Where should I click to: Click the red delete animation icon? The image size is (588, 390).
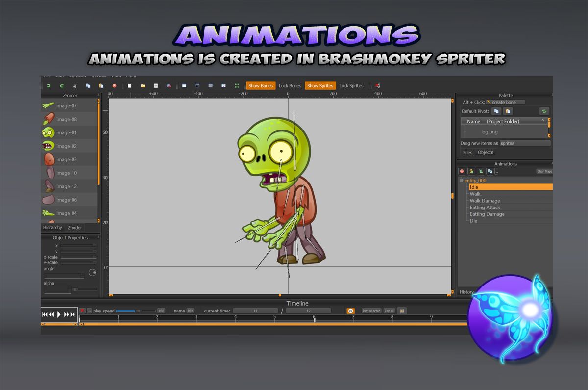pos(462,171)
